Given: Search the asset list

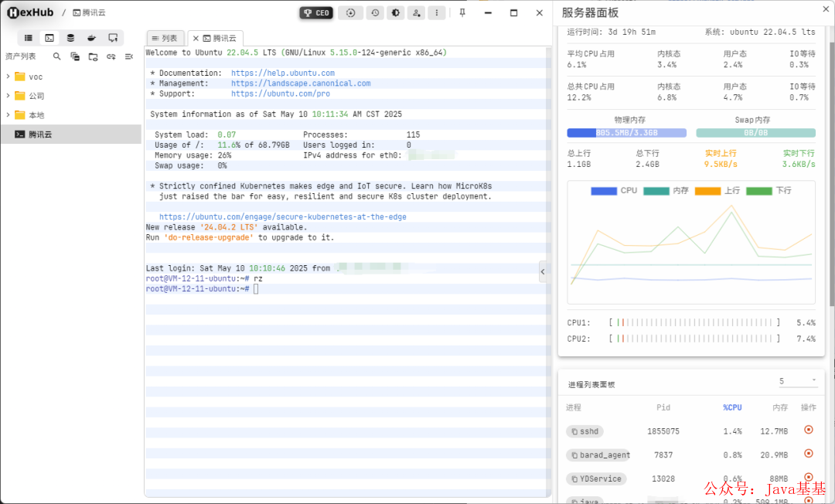Looking at the screenshot, I should pyautogui.click(x=57, y=56).
